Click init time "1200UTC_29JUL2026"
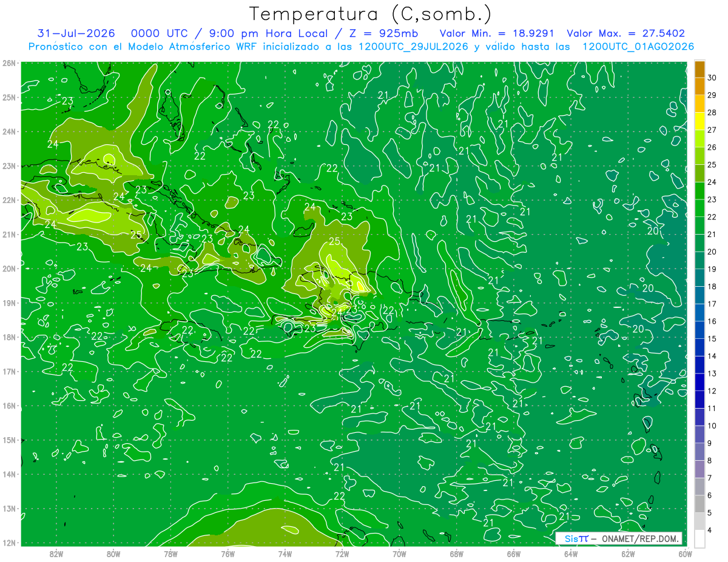The height and width of the screenshot is (562, 728). [413, 47]
